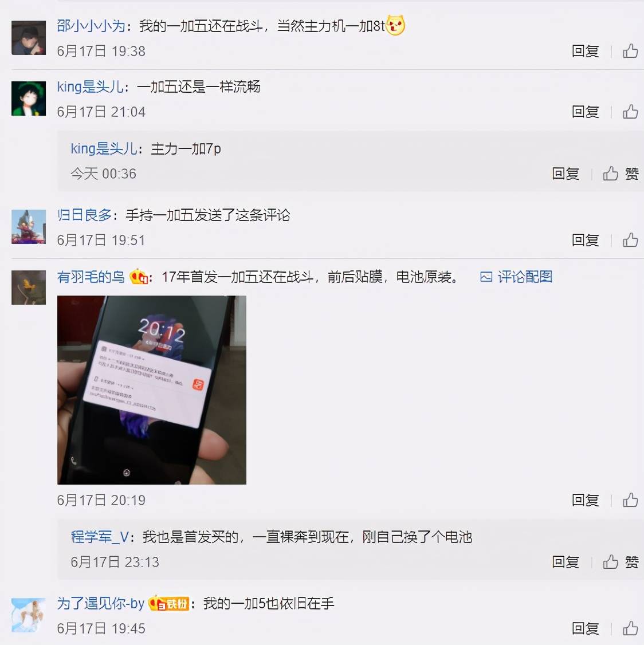
Task: Reply to king是头儿's 今天 00:36 reply
Action: pos(566,174)
